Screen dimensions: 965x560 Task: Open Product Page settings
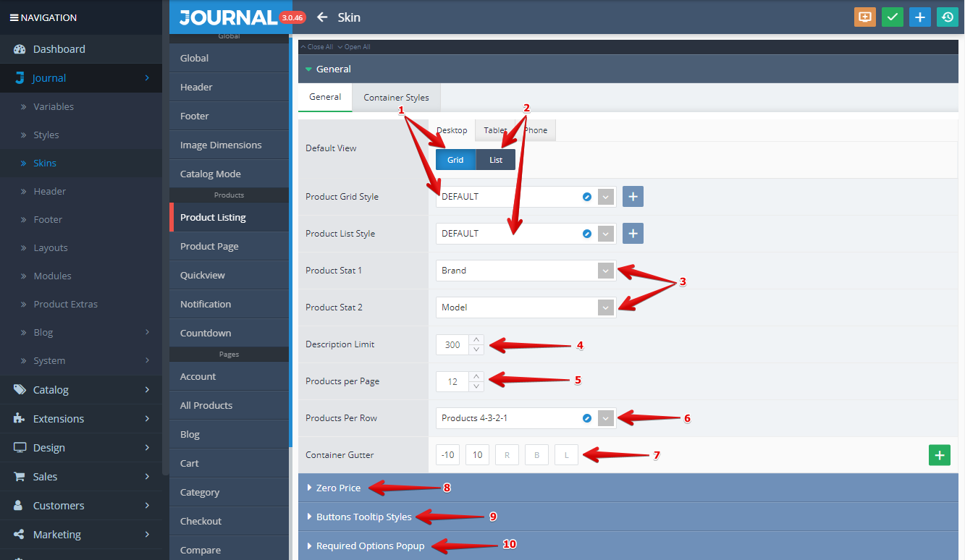229,246
